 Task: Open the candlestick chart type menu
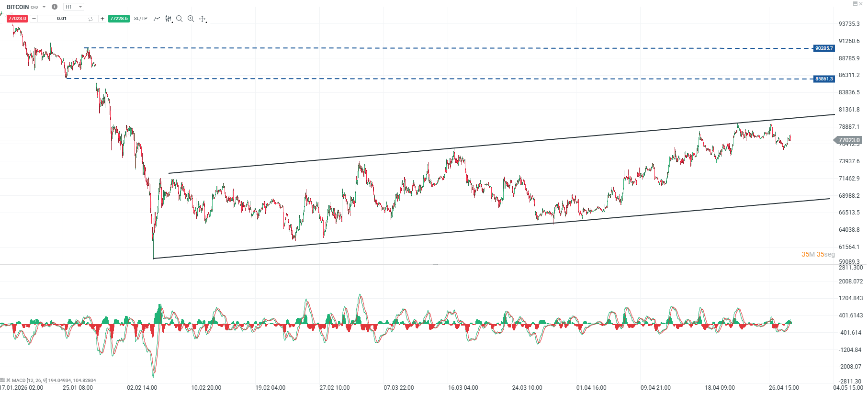pyautogui.click(x=169, y=19)
